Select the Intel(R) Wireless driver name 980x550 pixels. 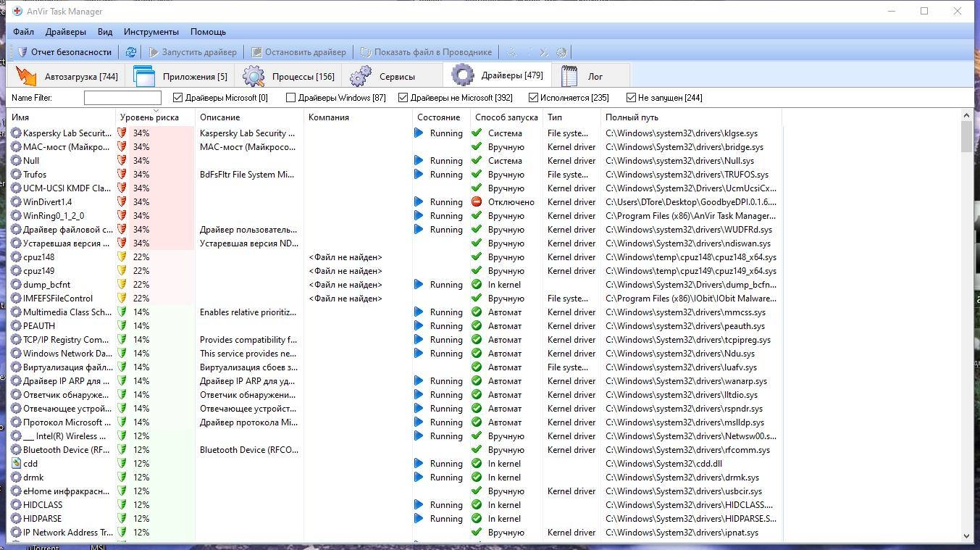(x=64, y=436)
